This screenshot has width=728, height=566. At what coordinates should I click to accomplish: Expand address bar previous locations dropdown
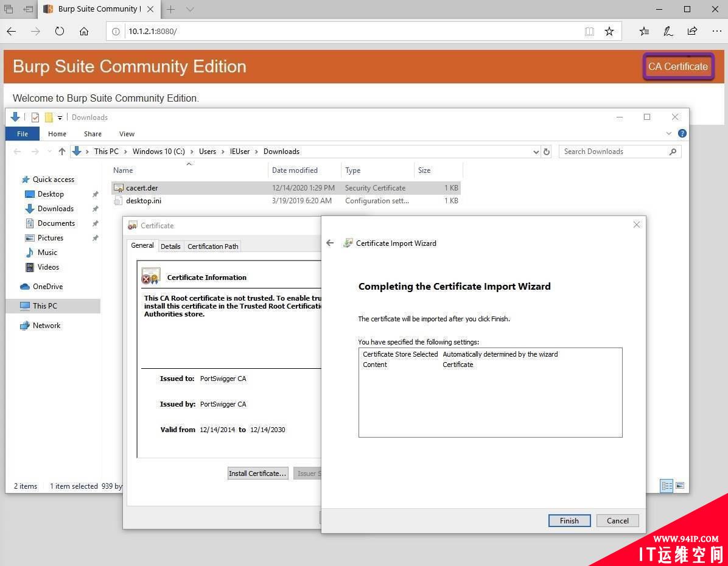(536, 152)
